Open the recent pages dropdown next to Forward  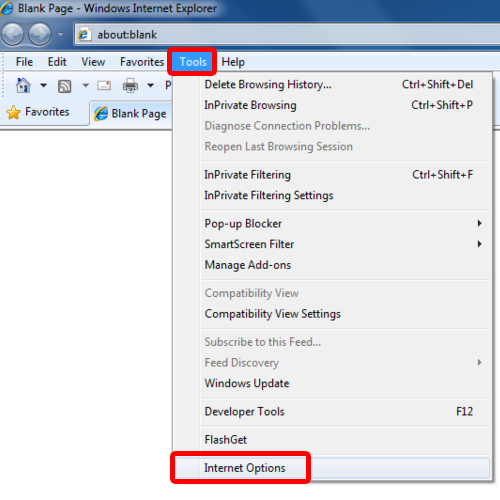click(x=60, y=34)
